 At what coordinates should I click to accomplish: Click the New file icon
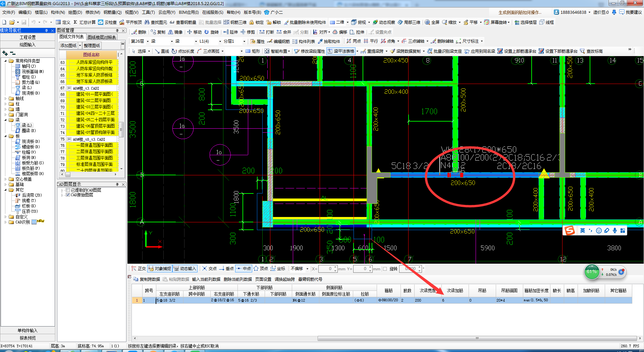tap(4, 22)
